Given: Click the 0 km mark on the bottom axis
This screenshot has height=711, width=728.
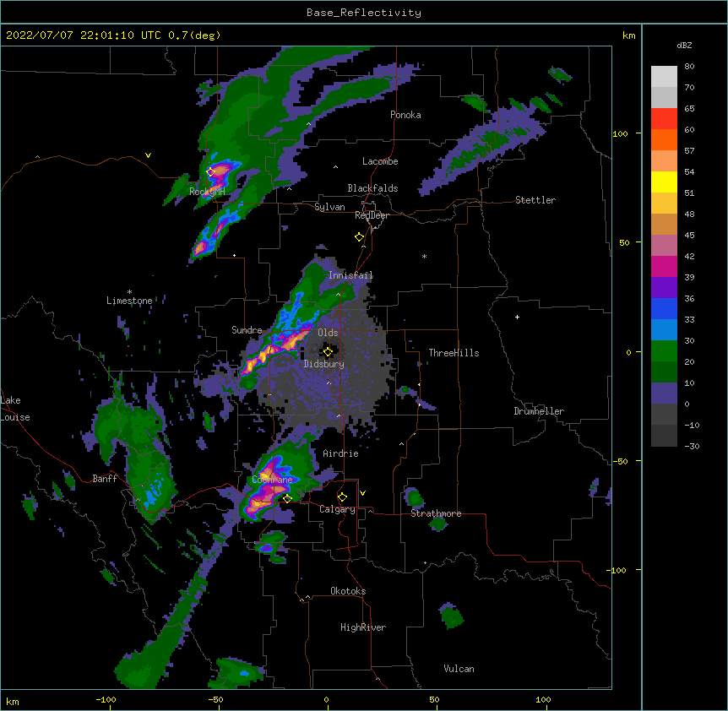Looking at the screenshot, I should [x=326, y=700].
